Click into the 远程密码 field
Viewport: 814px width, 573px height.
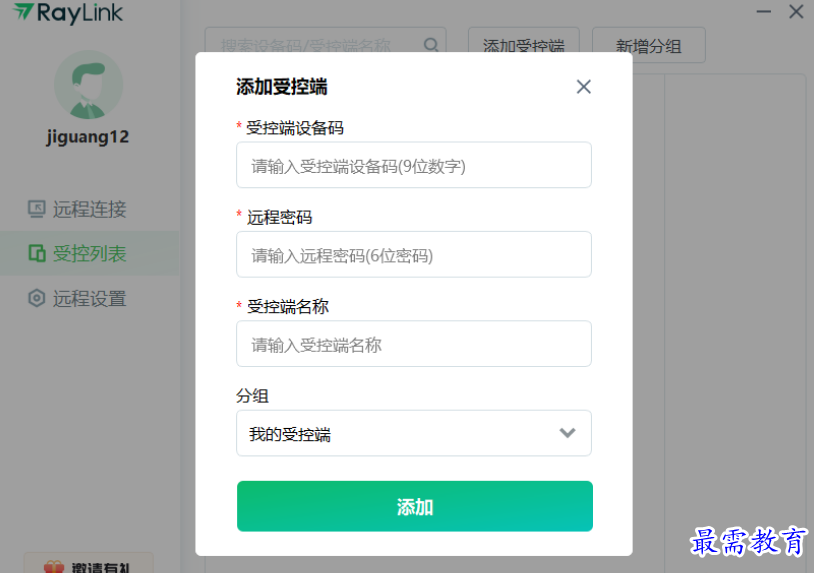413,255
